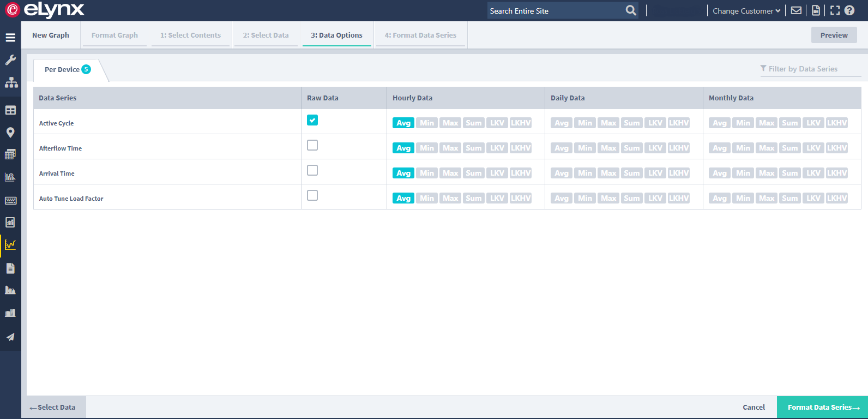
Task: Click the Auto Tune Load Factor label
Action: (x=71, y=199)
